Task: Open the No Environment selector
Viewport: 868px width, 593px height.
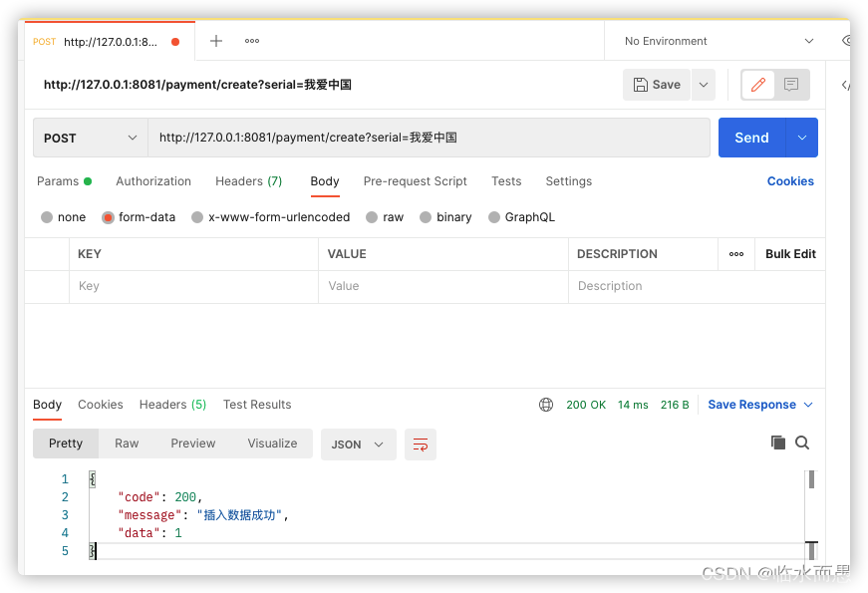Action: point(719,41)
